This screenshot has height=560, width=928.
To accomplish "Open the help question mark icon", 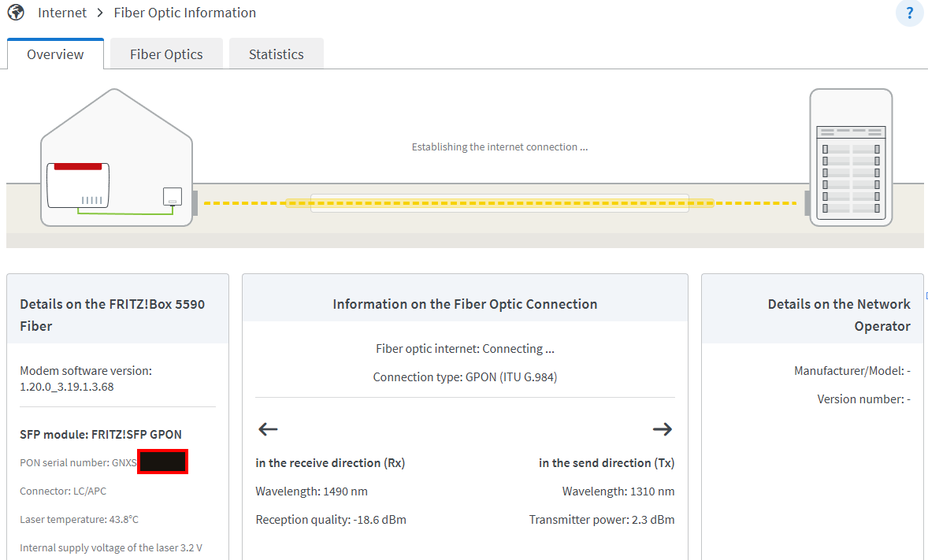I will click(909, 13).
